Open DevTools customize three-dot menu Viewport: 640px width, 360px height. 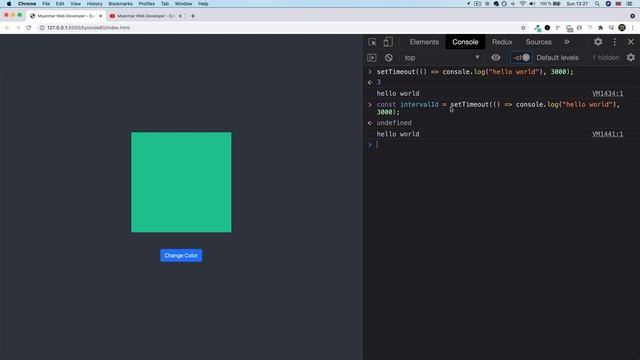(615, 42)
